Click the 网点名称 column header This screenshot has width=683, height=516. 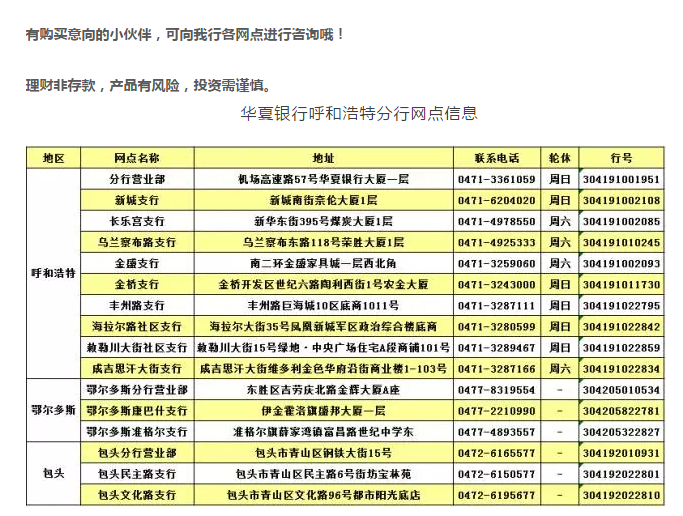(137, 158)
